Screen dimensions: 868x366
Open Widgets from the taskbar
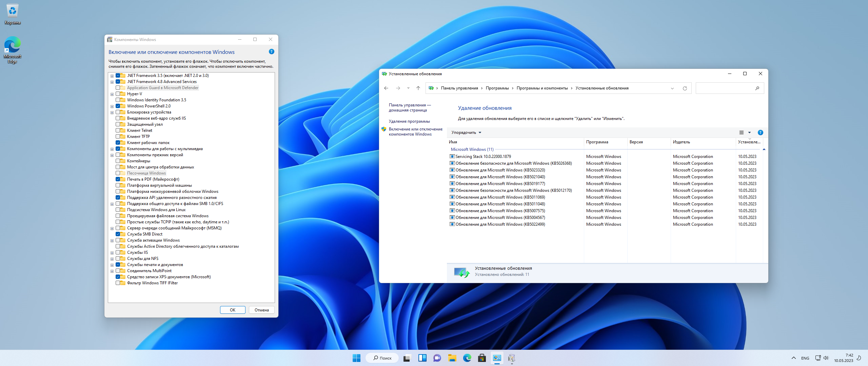pos(422,358)
